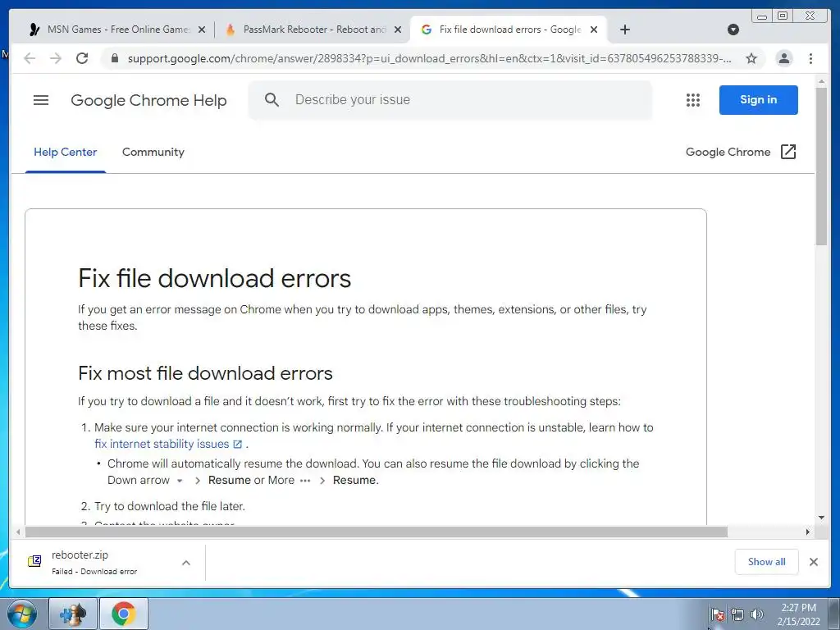Click the browser forward arrow

click(x=56, y=58)
